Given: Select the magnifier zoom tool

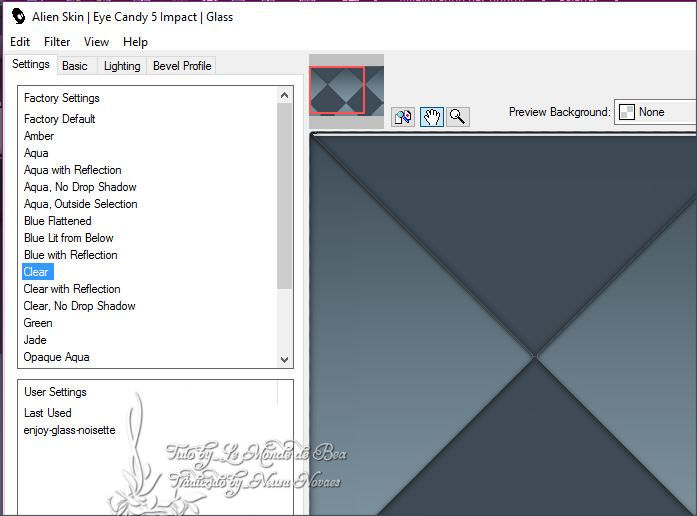Looking at the screenshot, I should click(x=458, y=117).
